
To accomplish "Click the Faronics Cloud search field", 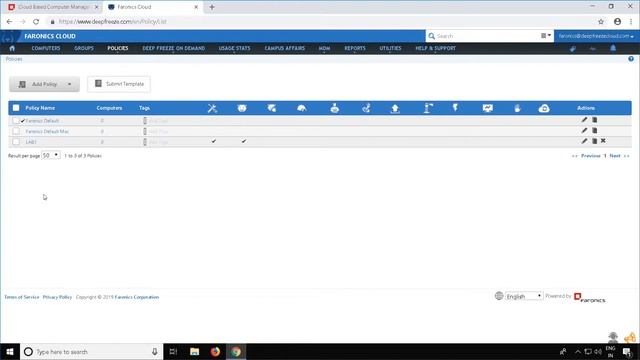I will 487,36.
